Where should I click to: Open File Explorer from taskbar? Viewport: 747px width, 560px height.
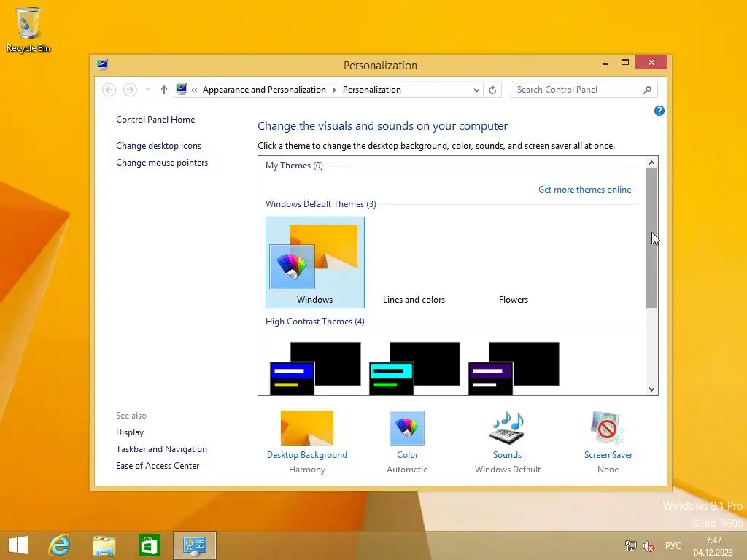(104, 545)
